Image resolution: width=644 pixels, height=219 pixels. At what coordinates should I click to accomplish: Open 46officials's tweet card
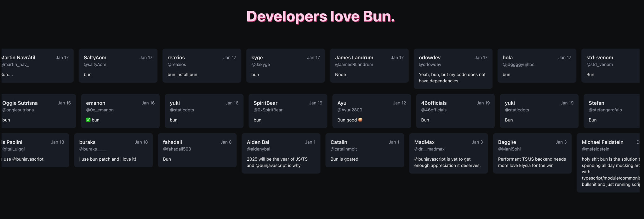pyautogui.click(x=455, y=111)
